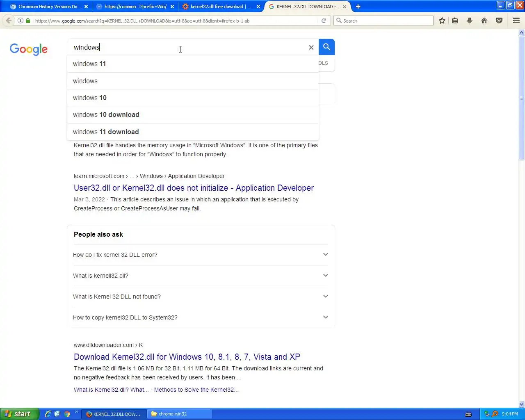
Task: Click the on-screen keyboard tray icon
Action: coord(468,414)
